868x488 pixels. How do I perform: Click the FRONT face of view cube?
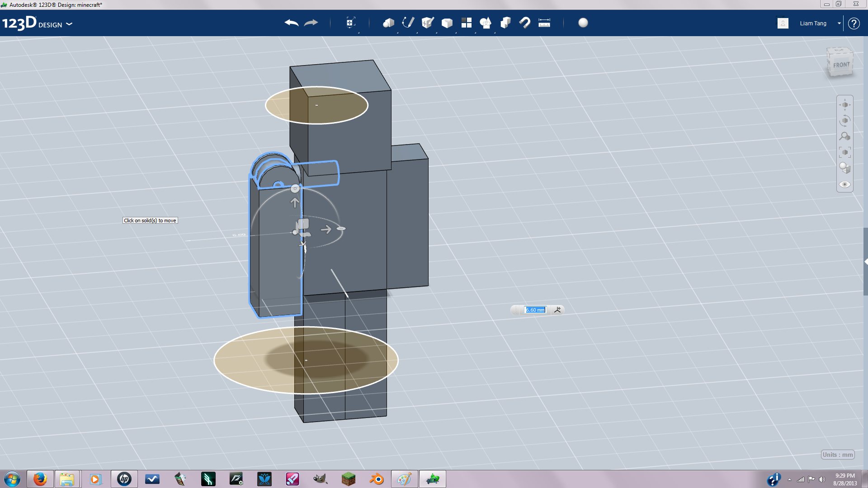coord(841,65)
